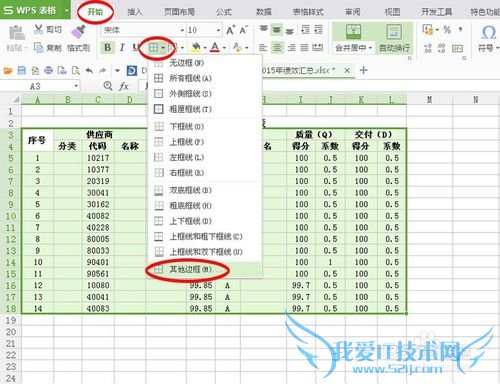Select column M header

pos(429,99)
